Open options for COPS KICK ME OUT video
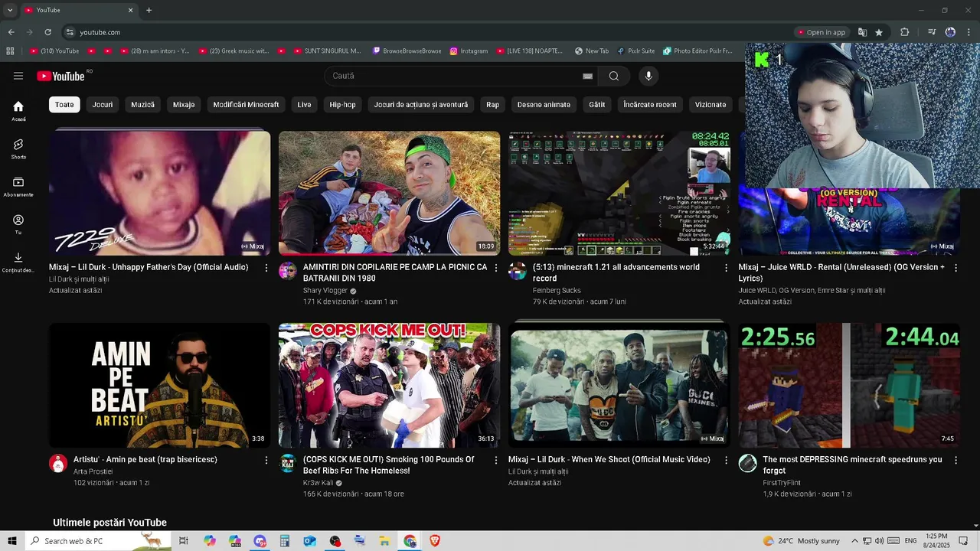 pos(496,460)
